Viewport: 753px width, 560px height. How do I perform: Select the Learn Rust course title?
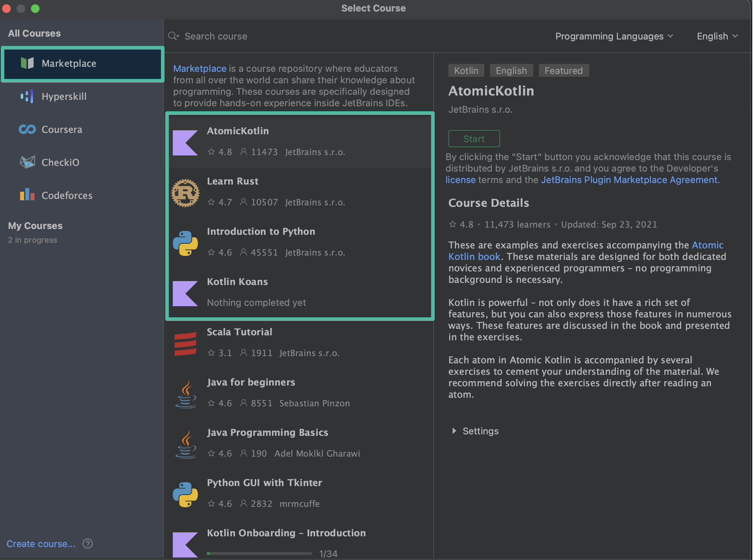coord(232,181)
